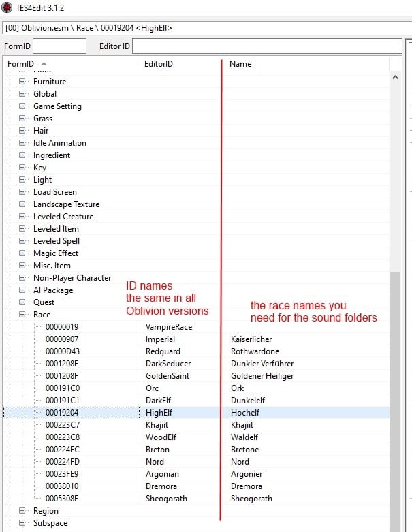412x532 pixels.
Task: Expand the Grass tree node
Action: tap(22, 118)
